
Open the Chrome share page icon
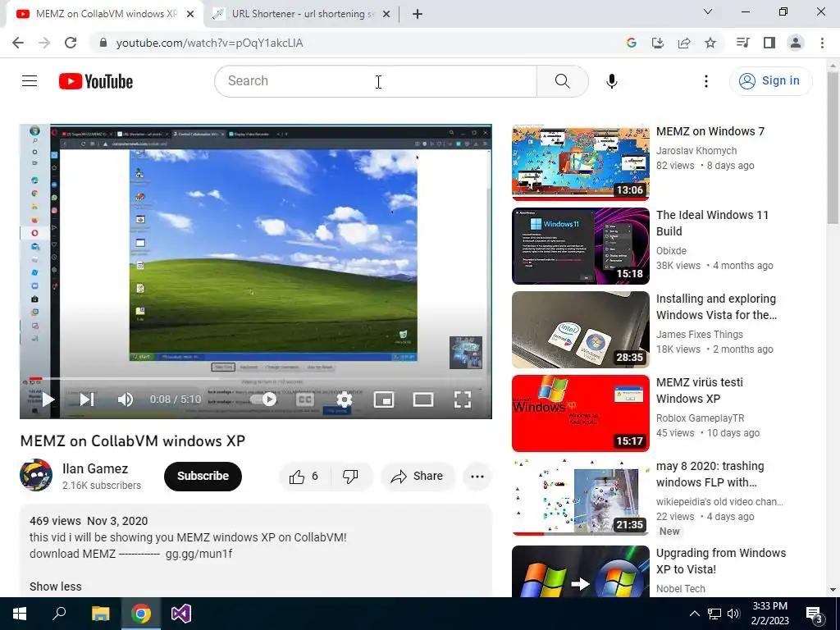tap(684, 43)
